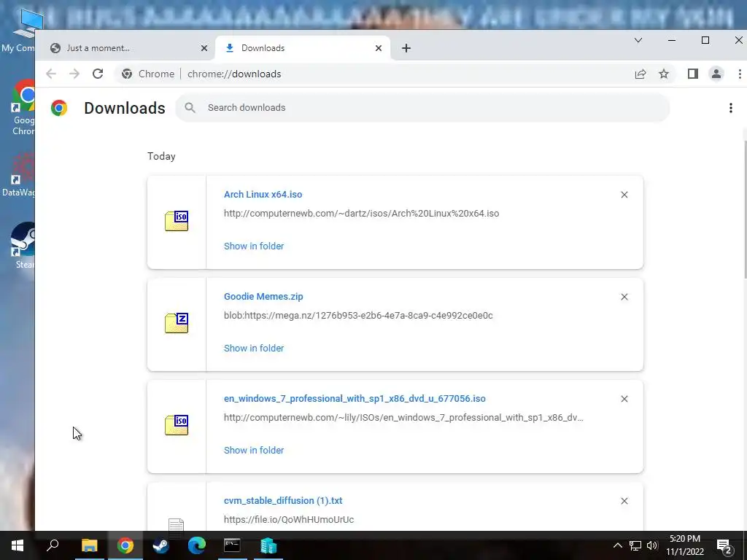Click the computernewb ~lily ISOs source URL
Image resolution: width=747 pixels, height=560 pixels.
pos(403,418)
